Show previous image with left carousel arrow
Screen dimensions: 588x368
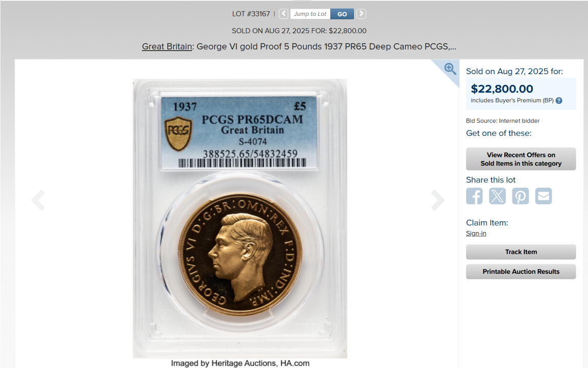point(38,200)
